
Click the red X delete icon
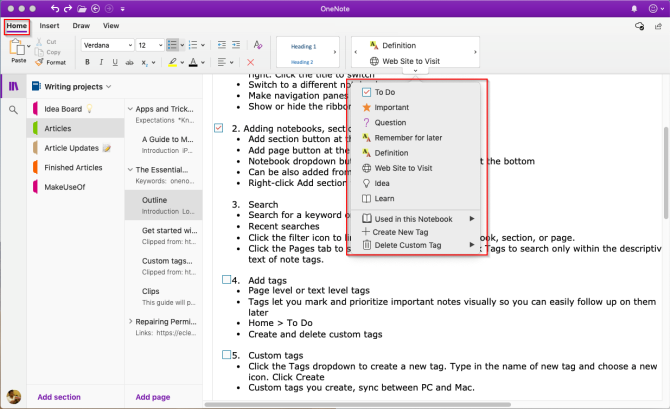(x=251, y=62)
